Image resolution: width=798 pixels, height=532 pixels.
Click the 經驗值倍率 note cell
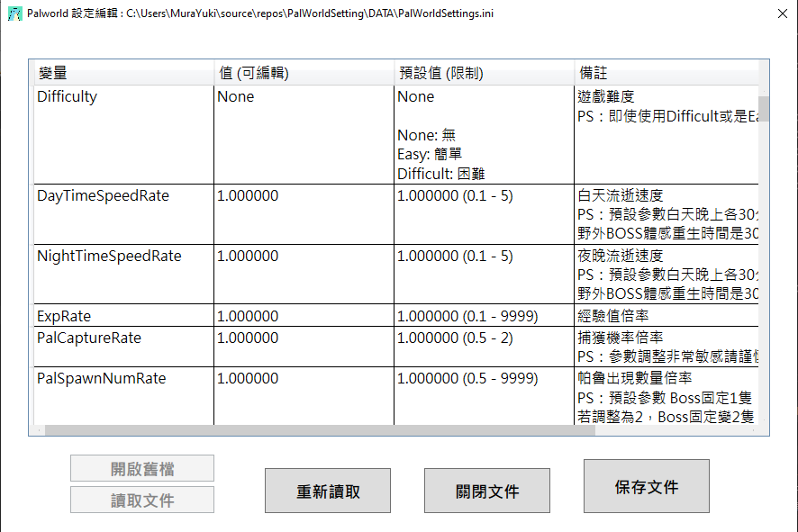pos(667,315)
